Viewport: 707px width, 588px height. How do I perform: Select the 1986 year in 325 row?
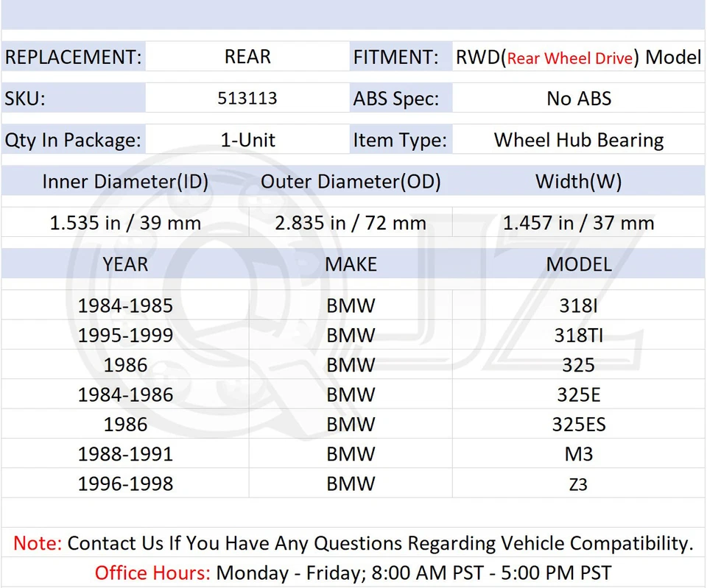(125, 365)
